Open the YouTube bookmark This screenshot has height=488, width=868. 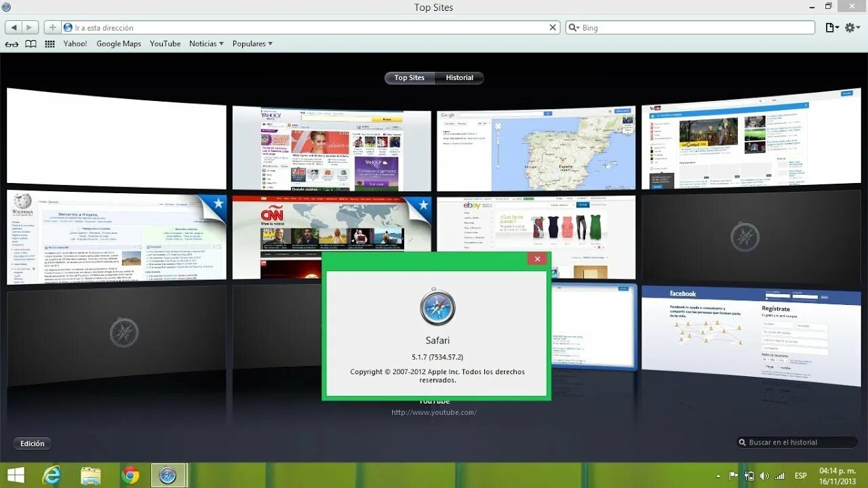point(165,44)
